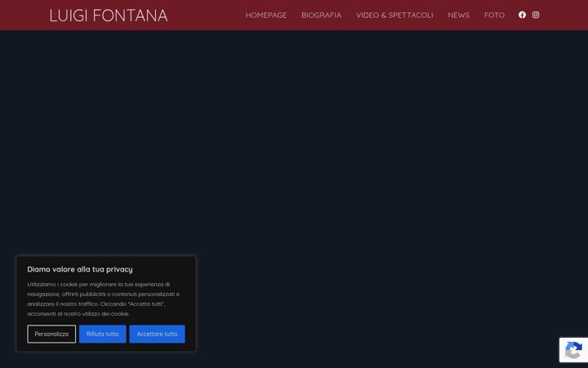Click the 'Diamo valore alla tua privacy' heading
The height and width of the screenshot is (368, 588).
[x=80, y=269]
